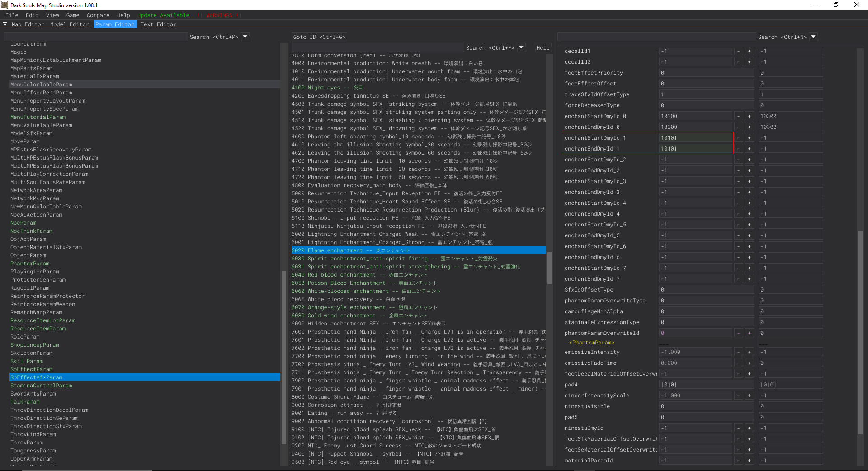Edit the enchantStartDmyId_1 value field
The width and height of the screenshot is (868, 471).
(695, 138)
